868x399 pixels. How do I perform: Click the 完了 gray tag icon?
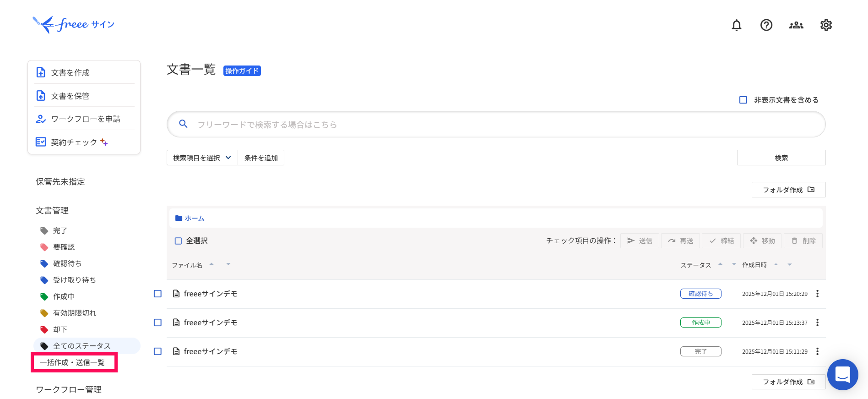[44, 231]
